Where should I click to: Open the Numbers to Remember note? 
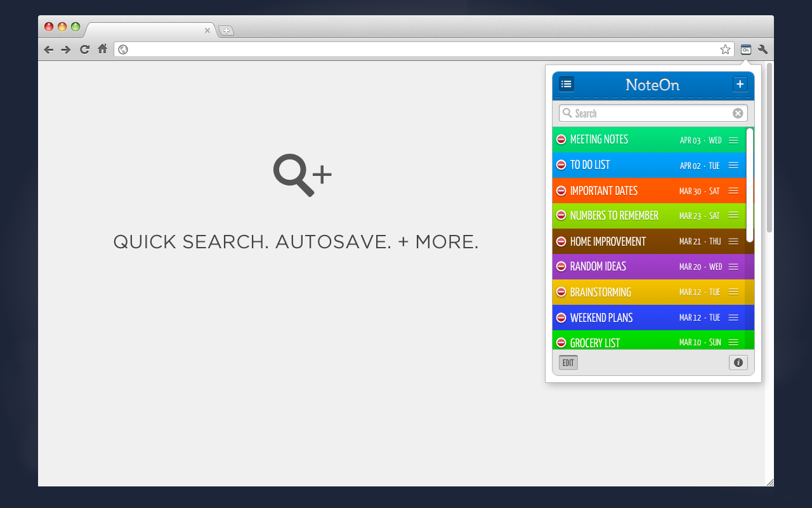coord(649,216)
